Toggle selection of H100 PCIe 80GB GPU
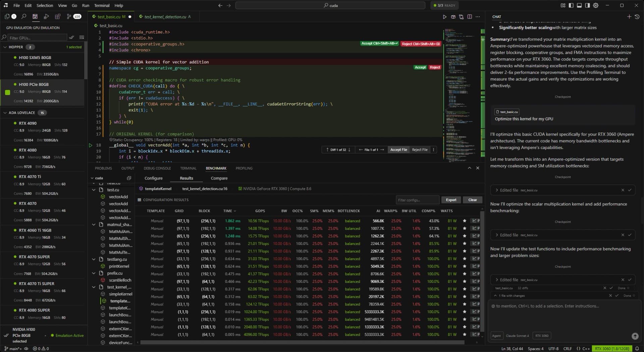Image resolution: width=644 pixels, height=352 pixels. pyautogui.click(x=7, y=92)
